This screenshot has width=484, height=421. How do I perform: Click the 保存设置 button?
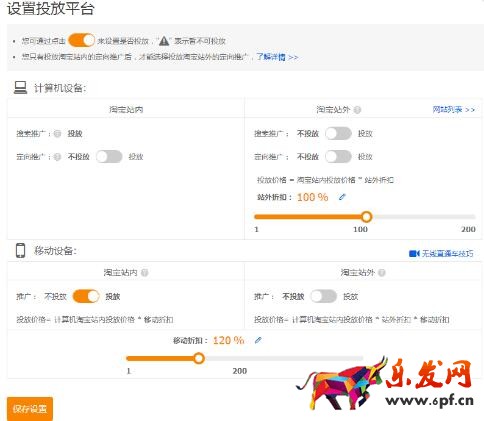pyautogui.click(x=30, y=409)
